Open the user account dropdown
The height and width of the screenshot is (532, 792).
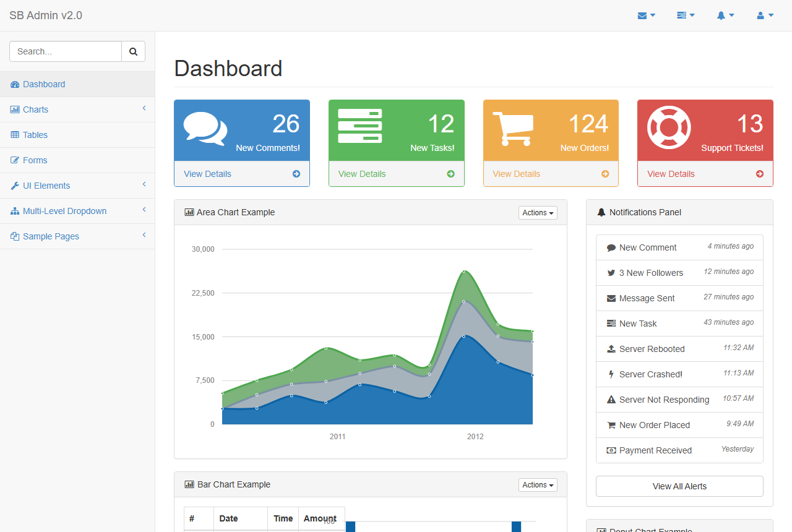coord(765,15)
